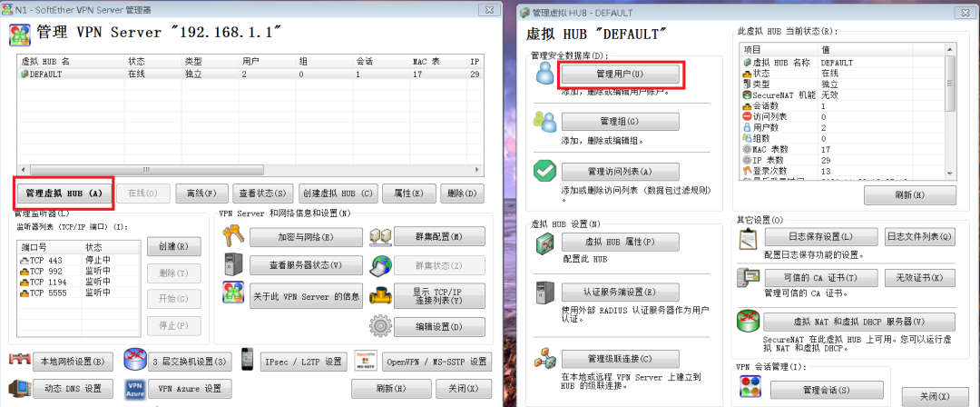Click green checkmark icon beside 管理访问列表

545,170
